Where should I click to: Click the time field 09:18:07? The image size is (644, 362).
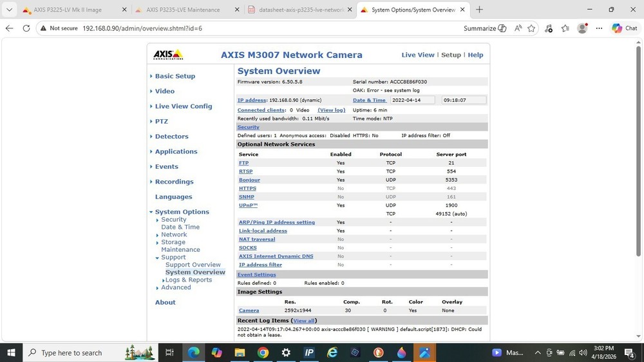click(x=464, y=100)
